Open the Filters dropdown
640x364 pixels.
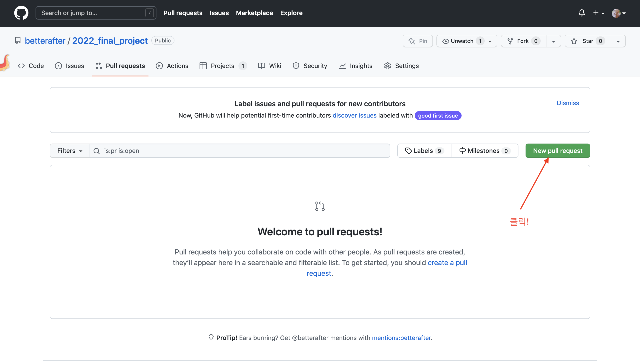point(69,150)
